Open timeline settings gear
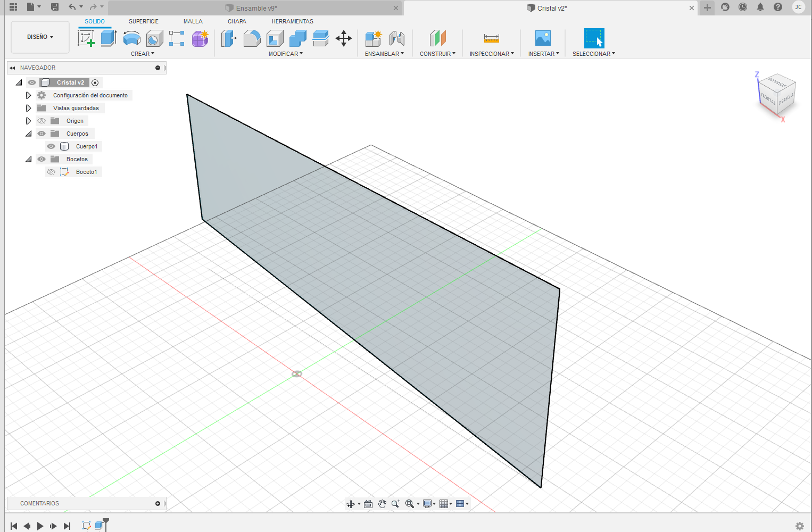The height and width of the screenshot is (532, 812). [799, 526]
